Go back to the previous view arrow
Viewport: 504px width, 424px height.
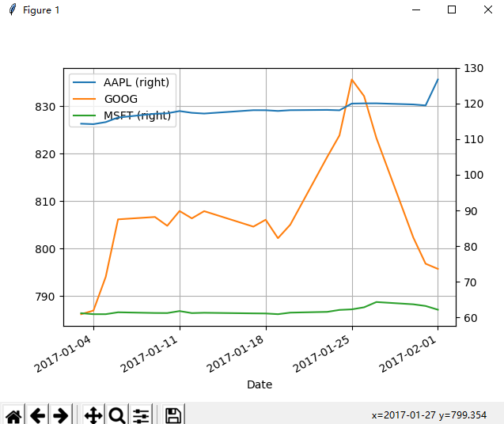[x=37, y=415]
